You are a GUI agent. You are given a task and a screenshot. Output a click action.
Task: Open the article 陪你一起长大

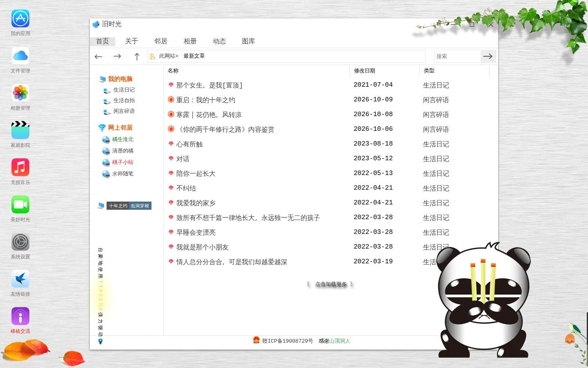[196, 174]
